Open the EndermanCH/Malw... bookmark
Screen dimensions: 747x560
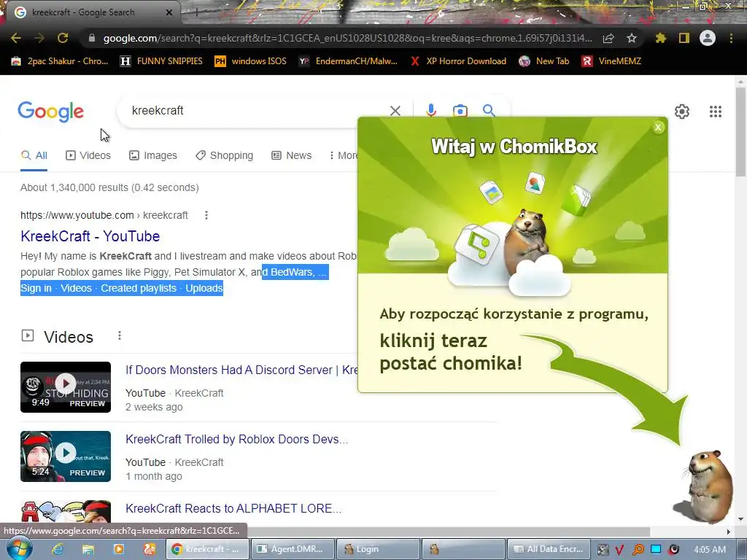pyautogui.click(x=348, y=61)
